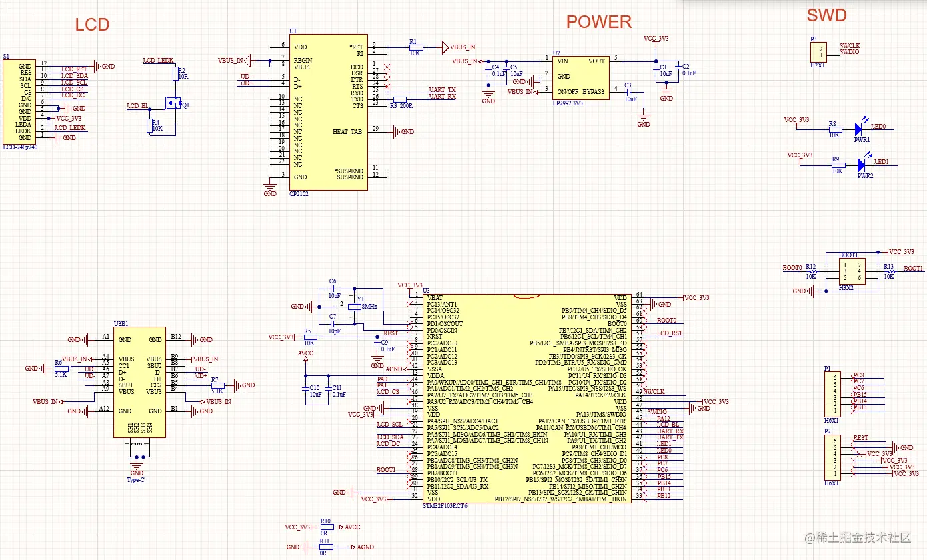Click the Y1 8MHz crystal symbol
927x560 pixels.
pyautogui.click(x=353, y=306)
